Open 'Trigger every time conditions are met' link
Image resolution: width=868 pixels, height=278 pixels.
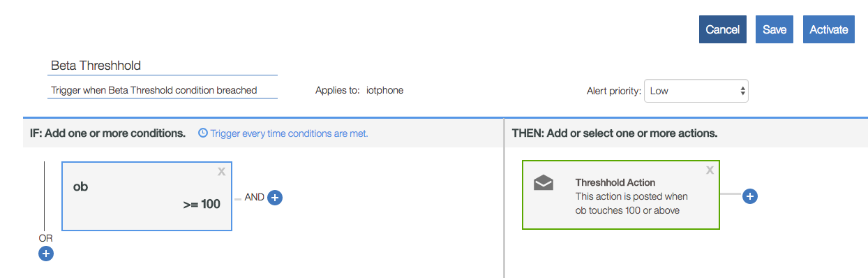click(x=289, y=133)
